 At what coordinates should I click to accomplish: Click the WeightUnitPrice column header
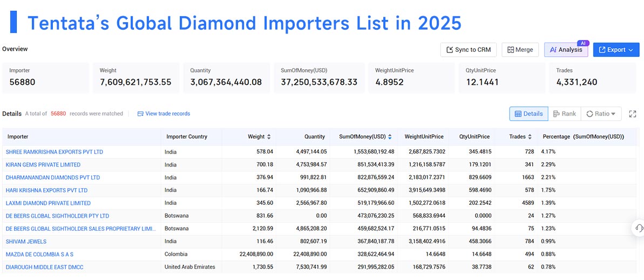(424, 137)
